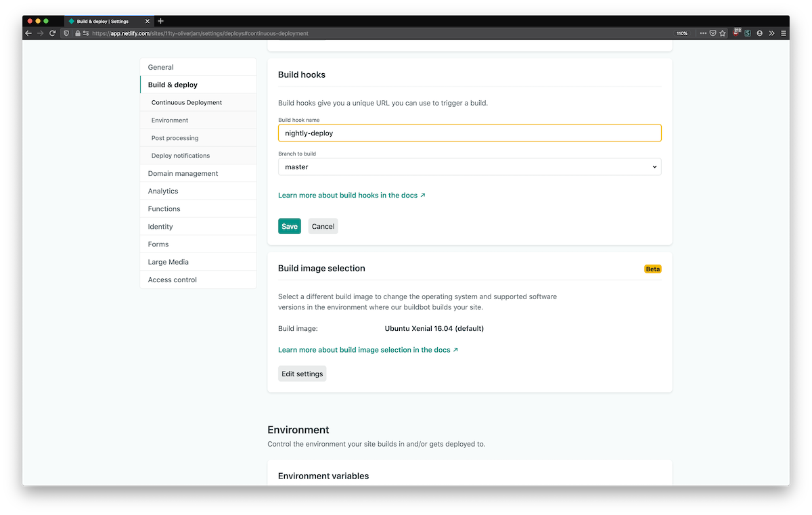Open the Firefox account icon
The width and height of the screenshot is (812, 515).
tap(760, 33)
